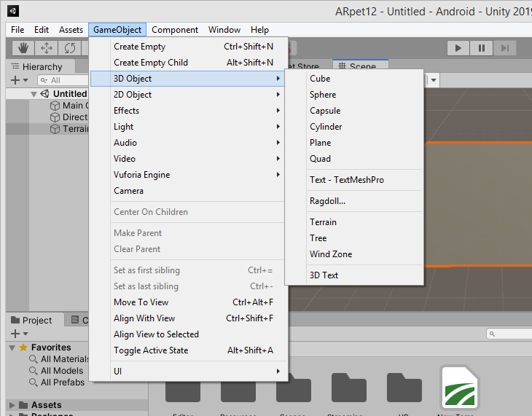Choose Camera from GameObject menu

188,191
